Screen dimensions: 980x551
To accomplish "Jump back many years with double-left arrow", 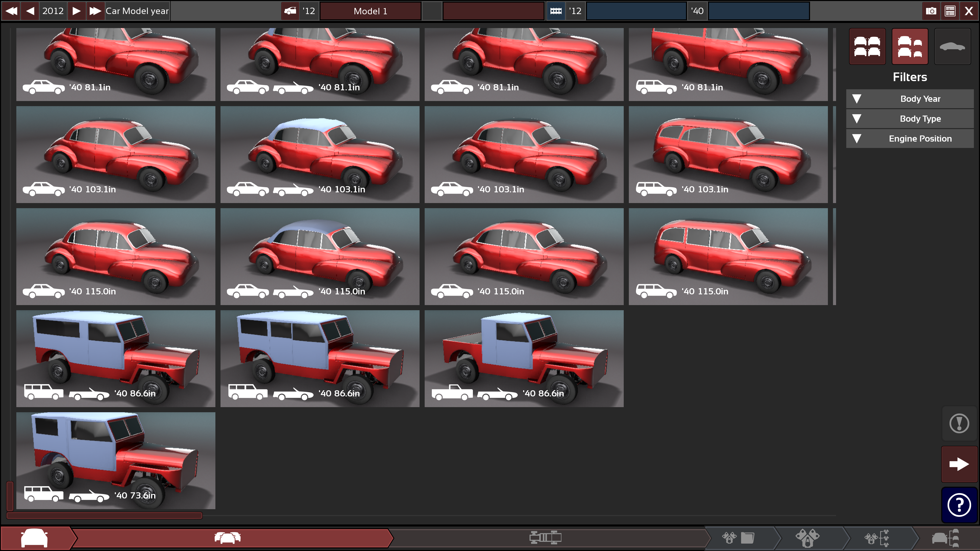I will point(11,11).
